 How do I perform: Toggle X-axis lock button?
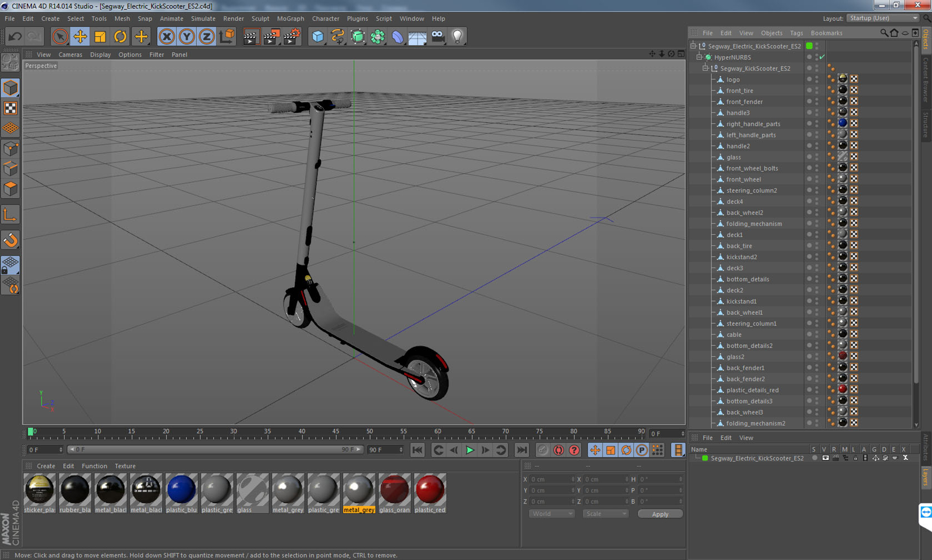click(x=167, y=36)
